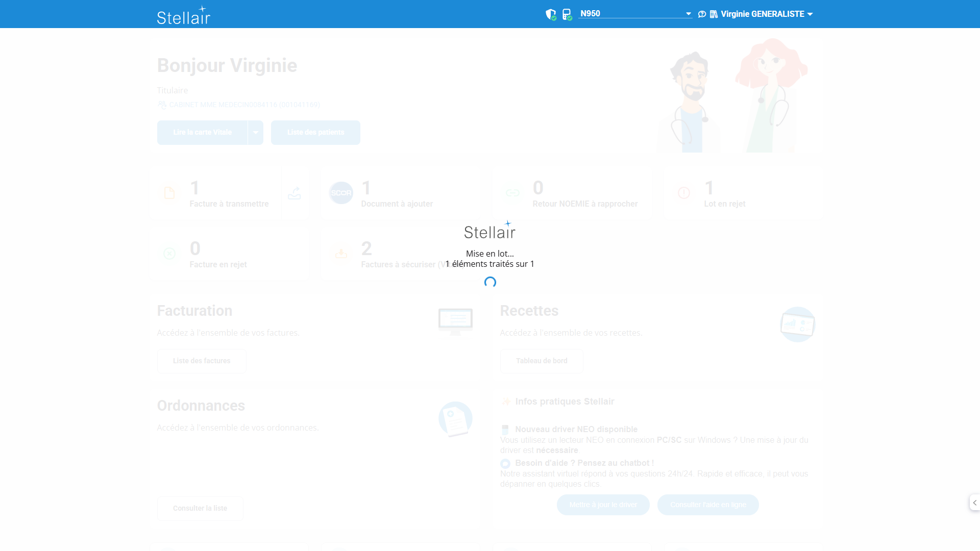This screenshot has width=980, height=551.
Task: Click the shield security status icon
Action: [x=551, y=14]
